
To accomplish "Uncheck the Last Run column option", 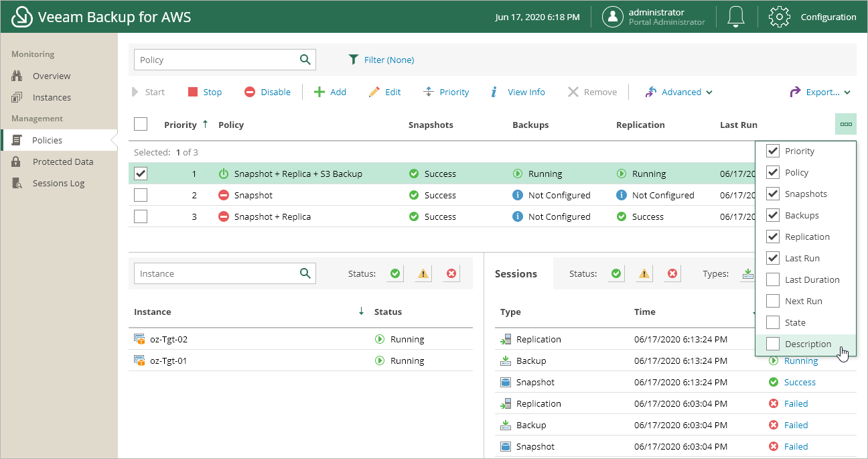I will 773,258.
